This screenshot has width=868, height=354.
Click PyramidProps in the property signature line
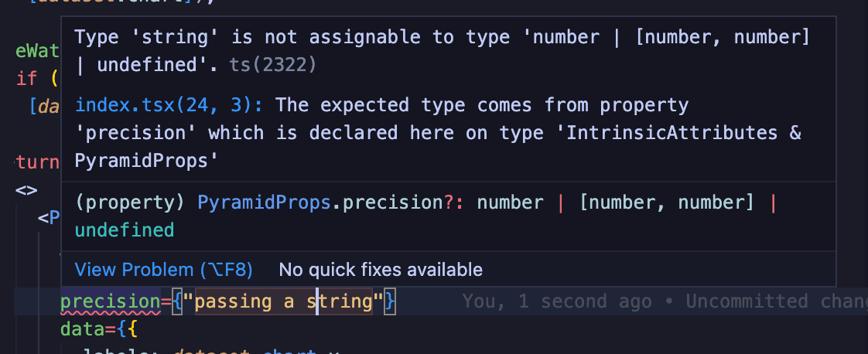point(267,203)
